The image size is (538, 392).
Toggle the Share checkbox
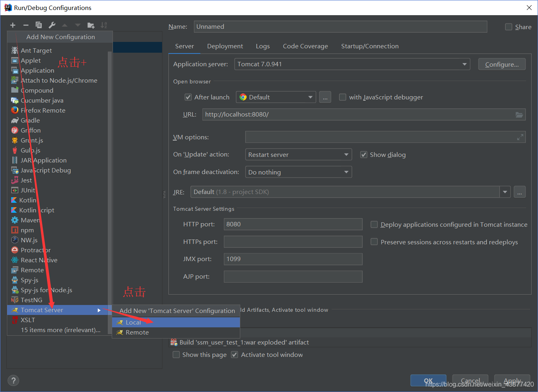[508, 27]
